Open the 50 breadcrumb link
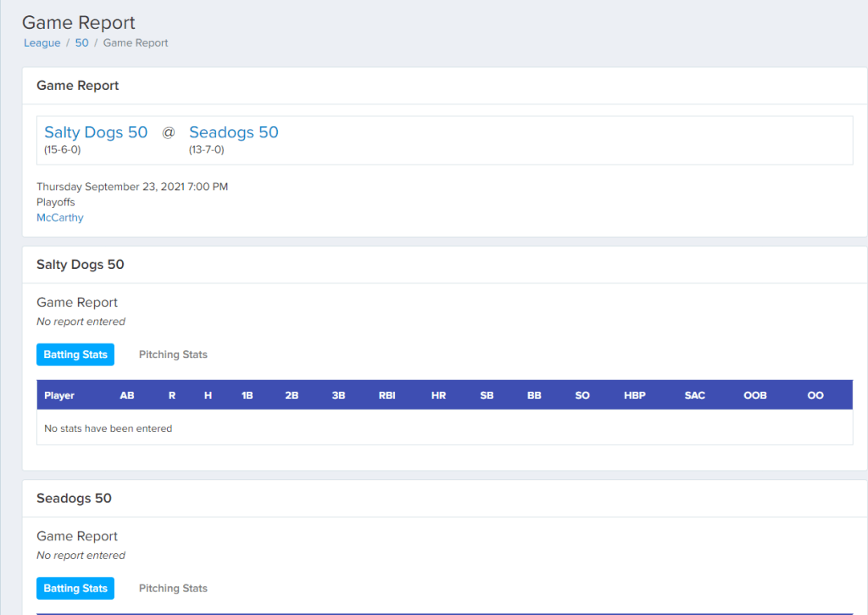The width and height of the screenshot is (868, 615). point(81,42)
